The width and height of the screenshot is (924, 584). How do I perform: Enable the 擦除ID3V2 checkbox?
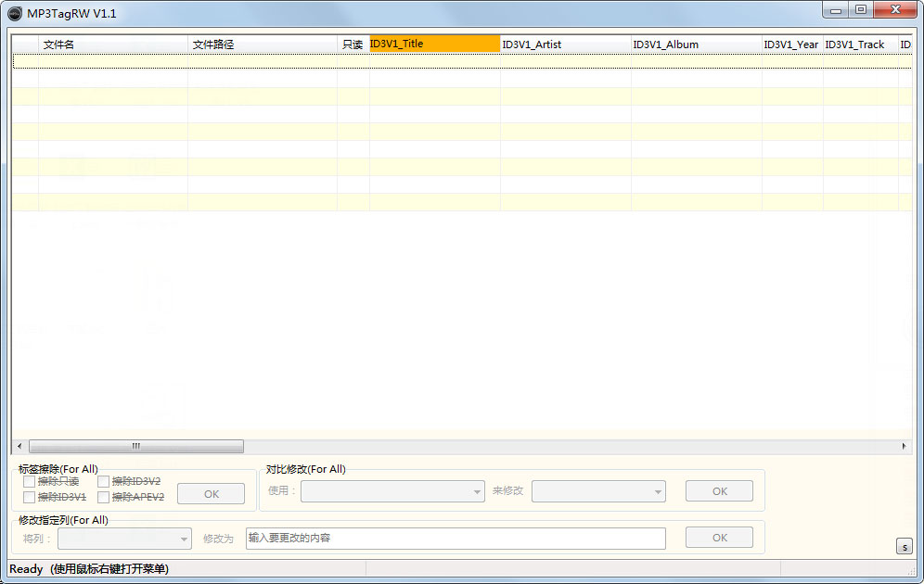click(x=103, y=481)
